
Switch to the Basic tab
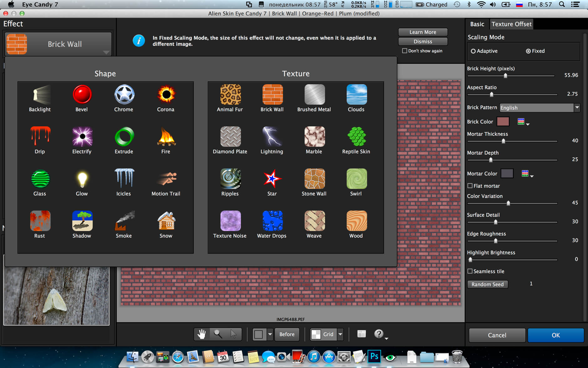tap(477, 24)
